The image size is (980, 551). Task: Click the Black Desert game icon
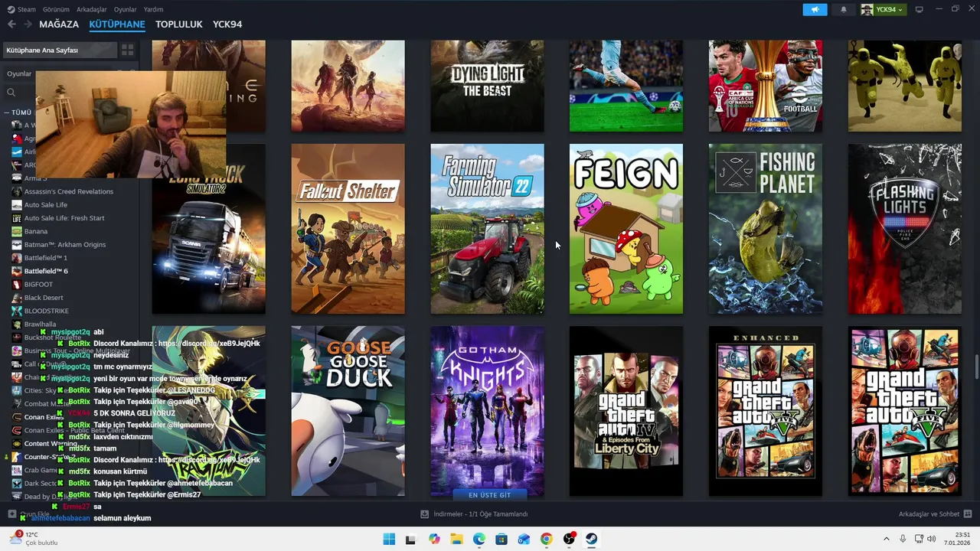17,298
